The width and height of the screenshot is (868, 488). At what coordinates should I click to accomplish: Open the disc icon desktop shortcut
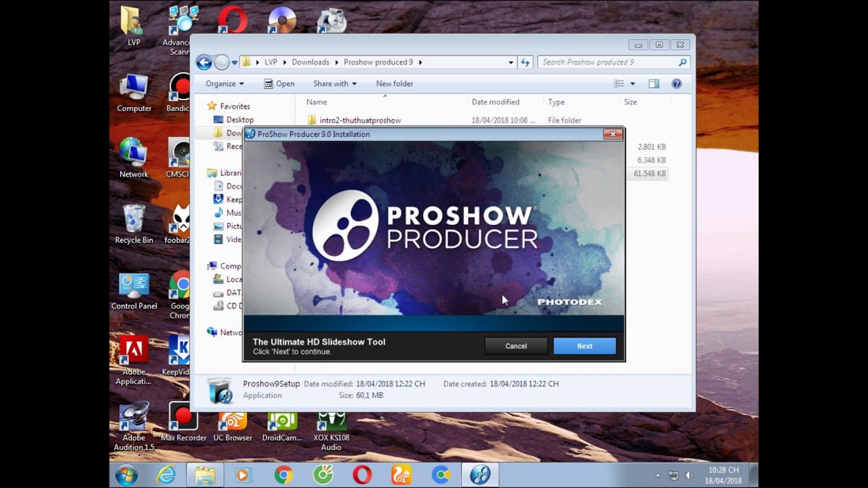(x=282, y=20)
